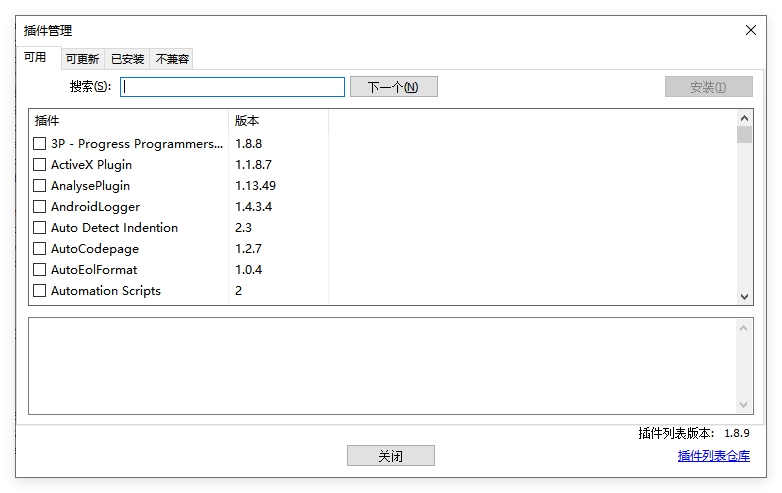Select the ActiveX Plugin name text

tap(91, 165)
